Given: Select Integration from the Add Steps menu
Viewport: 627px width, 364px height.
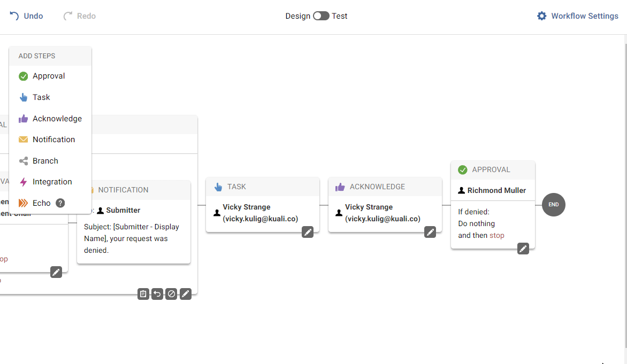Looking at the screenshot, I should pos(52,182).
